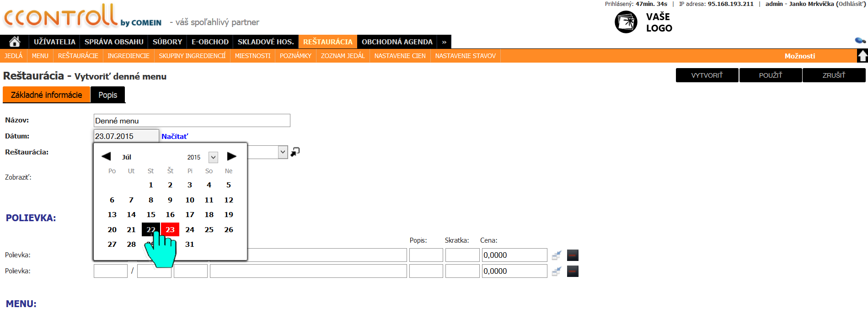Expand the Reštaurácia dropdown
The width and height of the screenshot is (868, 319).
point(283,152)
